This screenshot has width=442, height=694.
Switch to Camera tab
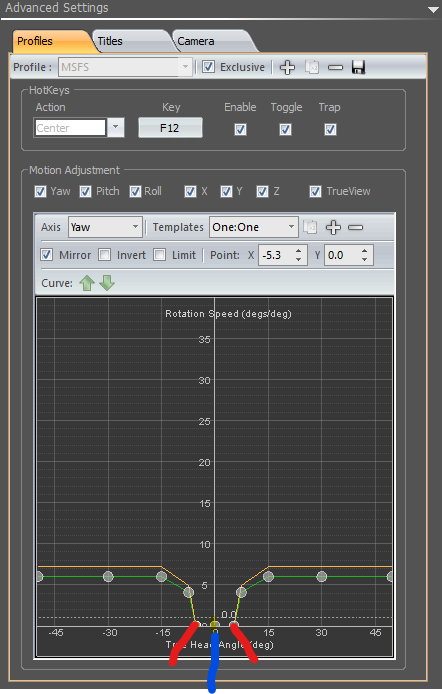[x=212, y=41]
